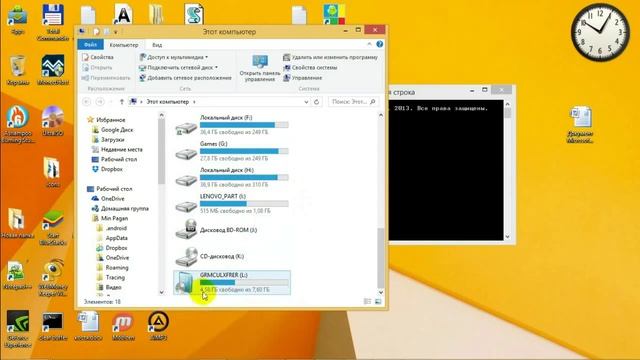
Task: Select the GRMCULXFRER (L:) drive
Action: click(232, 282)
